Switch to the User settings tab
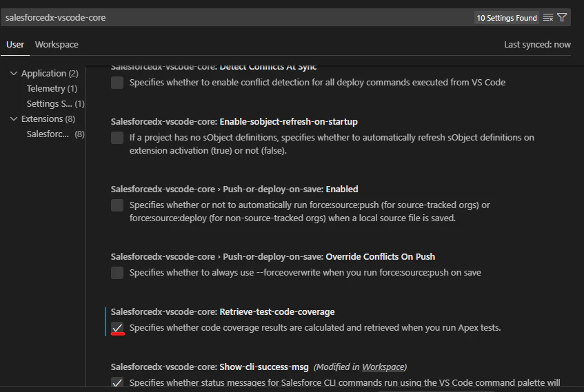Viewport: 584px width, 392px height. [x=15, y=45]
